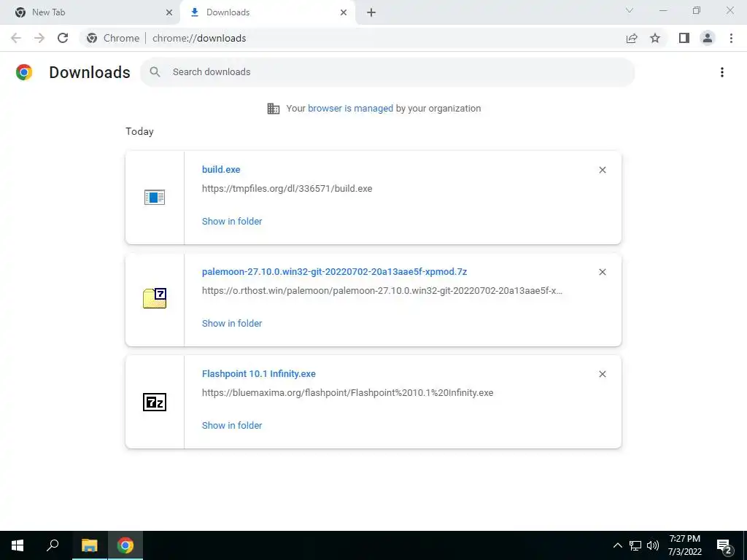
Task: Click the browser forward arrow
Action: point(39,38)
